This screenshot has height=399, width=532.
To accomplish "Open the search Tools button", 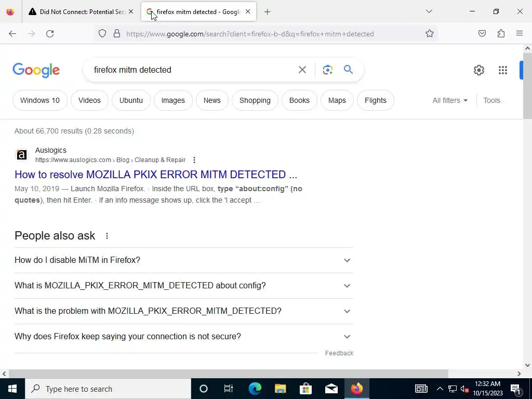I will (x=491, y=100).
